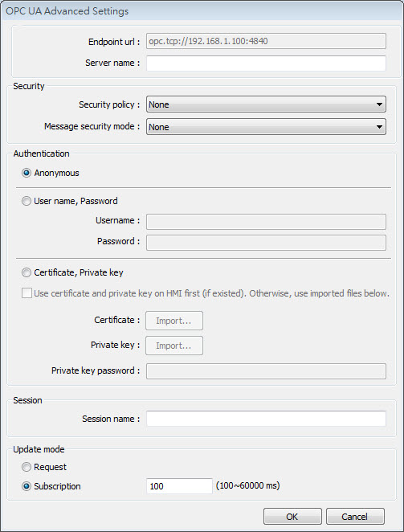Open the Message security mode dropdown
Screen dimensions: 404x532
coord(266,127)
